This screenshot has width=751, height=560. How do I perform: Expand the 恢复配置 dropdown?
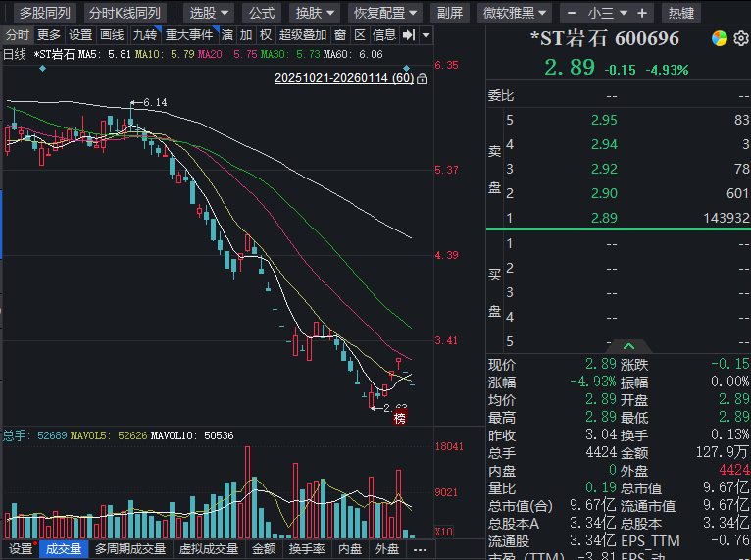pyautogui.click(x=385, y=13)
